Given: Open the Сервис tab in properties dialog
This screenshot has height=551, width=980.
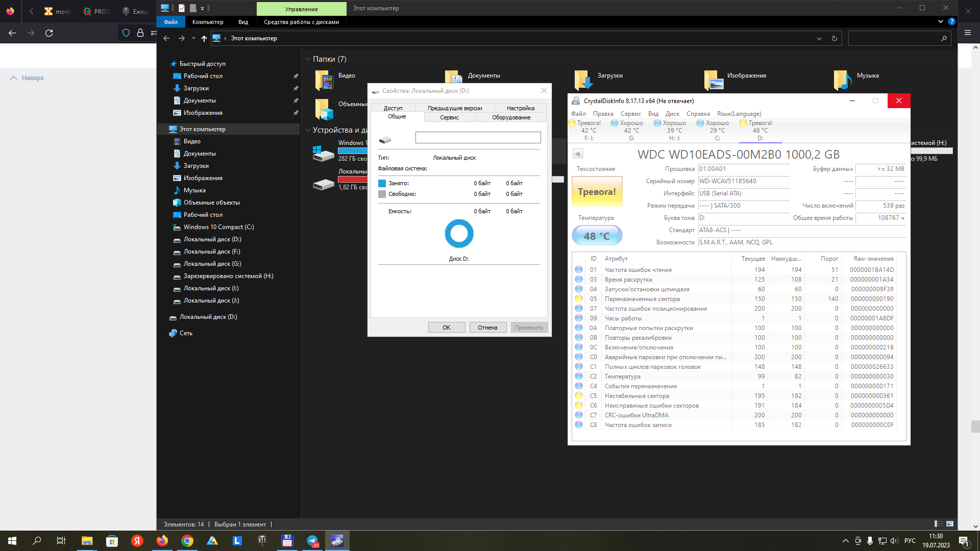Looking at the screenshot, I should point(449,117).
